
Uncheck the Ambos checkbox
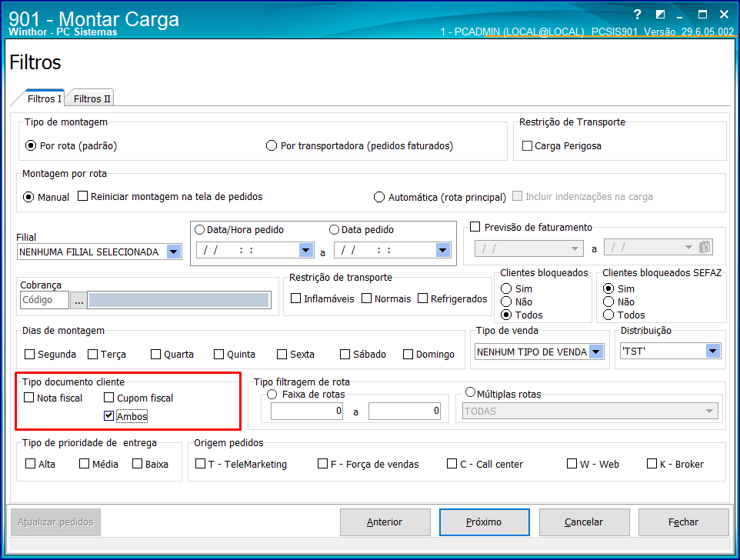coord(109,415)
